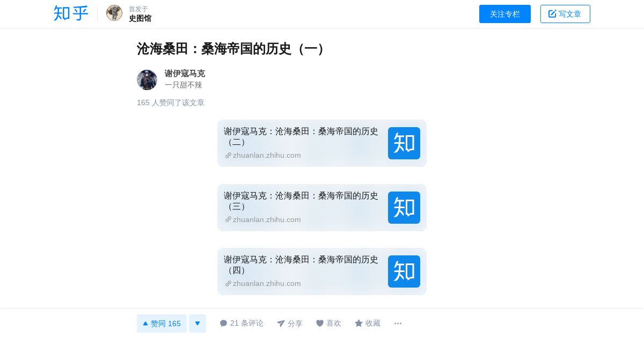Screen dimensions: 644x338
Task: Click 知 icon on part （四） card
Action: pos(404,271)
